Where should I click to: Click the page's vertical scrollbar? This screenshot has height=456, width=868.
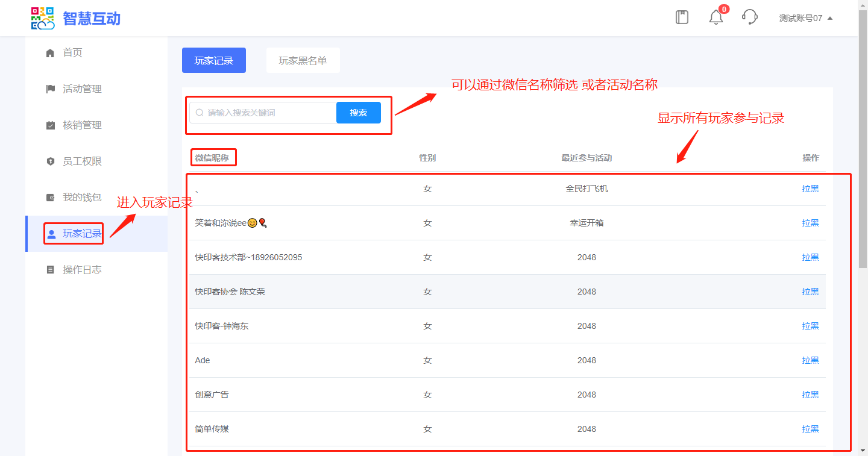[863, 151]
